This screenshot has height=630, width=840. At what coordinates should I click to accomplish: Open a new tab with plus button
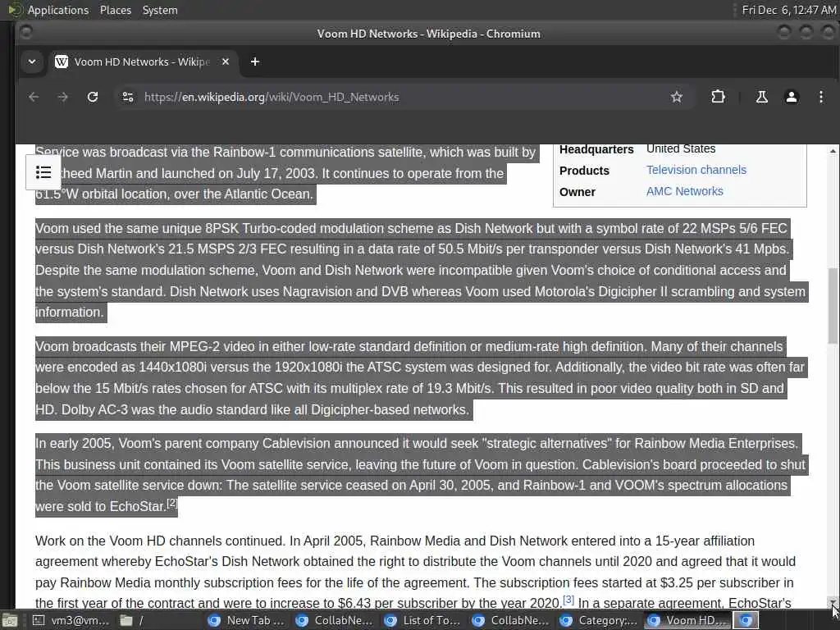(x=255, y=62)
